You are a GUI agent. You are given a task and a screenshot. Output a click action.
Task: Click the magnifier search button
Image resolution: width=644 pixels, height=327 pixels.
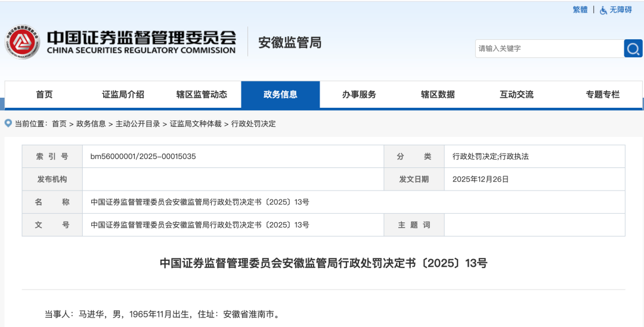(x=633, y=48)
